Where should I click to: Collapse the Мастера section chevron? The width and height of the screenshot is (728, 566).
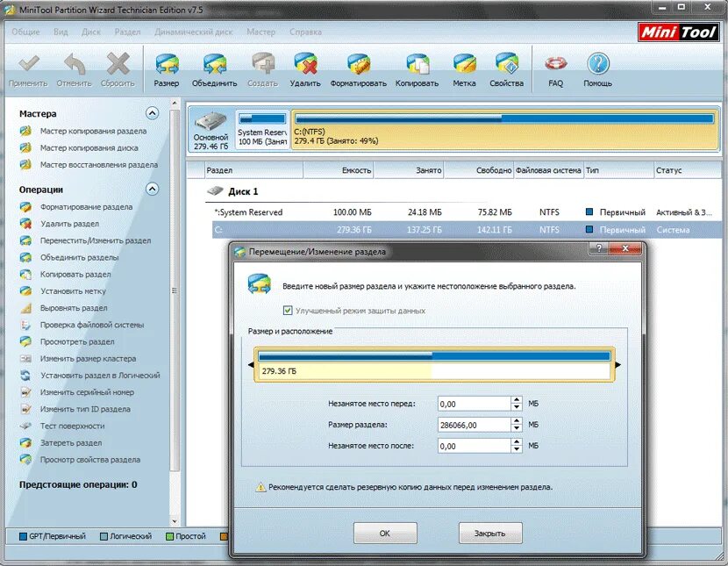coord(153,113)
